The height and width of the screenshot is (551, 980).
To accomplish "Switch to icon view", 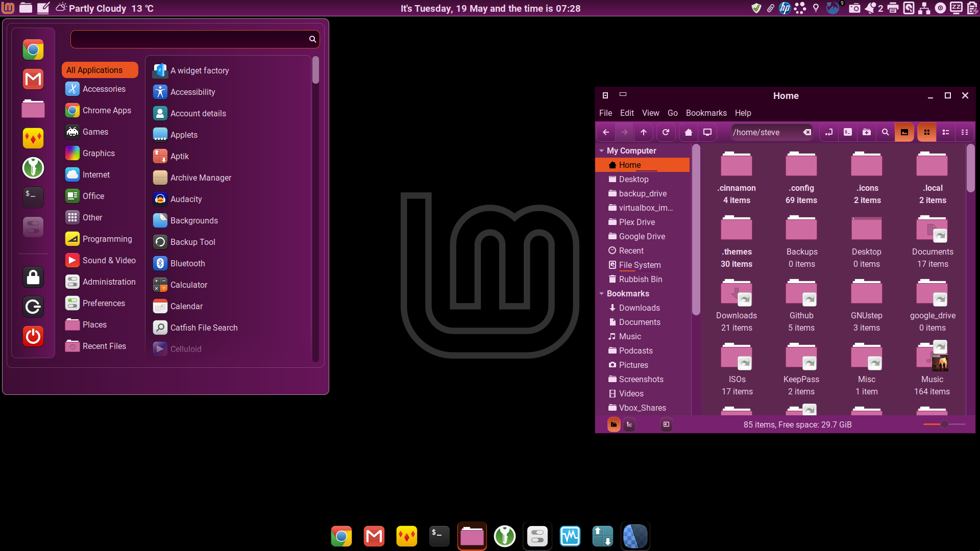I will click(927, 132).
